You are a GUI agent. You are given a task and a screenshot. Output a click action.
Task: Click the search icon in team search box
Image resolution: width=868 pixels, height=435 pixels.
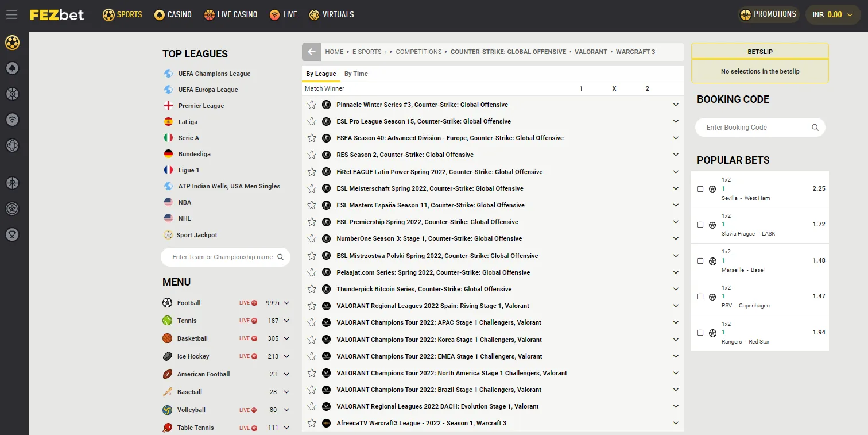click(x=281, y=257)
